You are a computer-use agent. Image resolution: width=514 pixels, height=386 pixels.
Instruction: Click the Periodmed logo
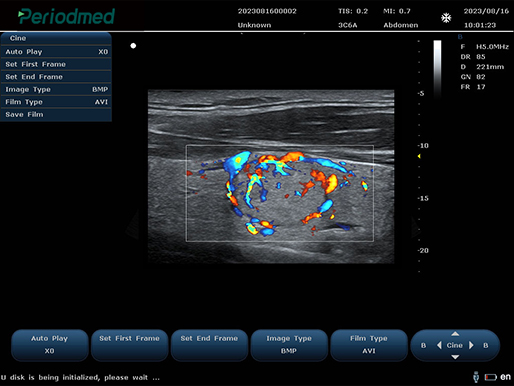coord(66,16)
